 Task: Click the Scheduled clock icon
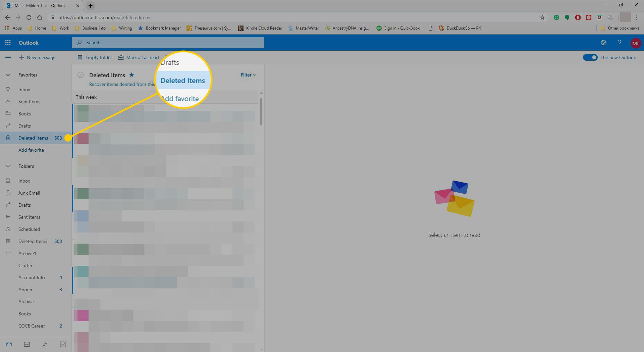tap(8, 229)
